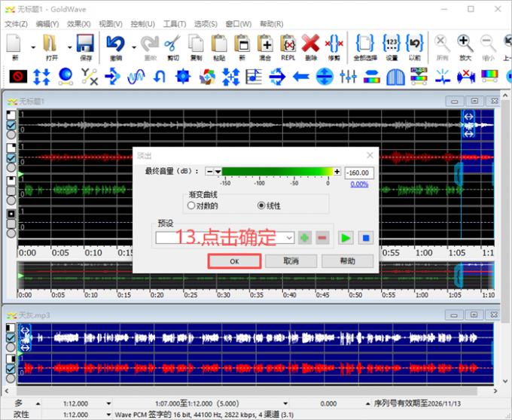Click blue stop preview button in dialog
The image size is (512, 420).
point(366,238)
